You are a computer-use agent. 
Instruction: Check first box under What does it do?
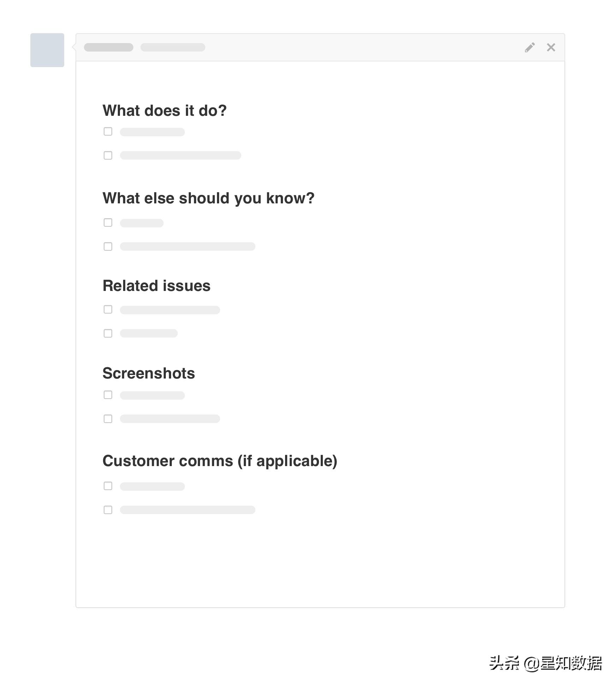coord(108,131)
